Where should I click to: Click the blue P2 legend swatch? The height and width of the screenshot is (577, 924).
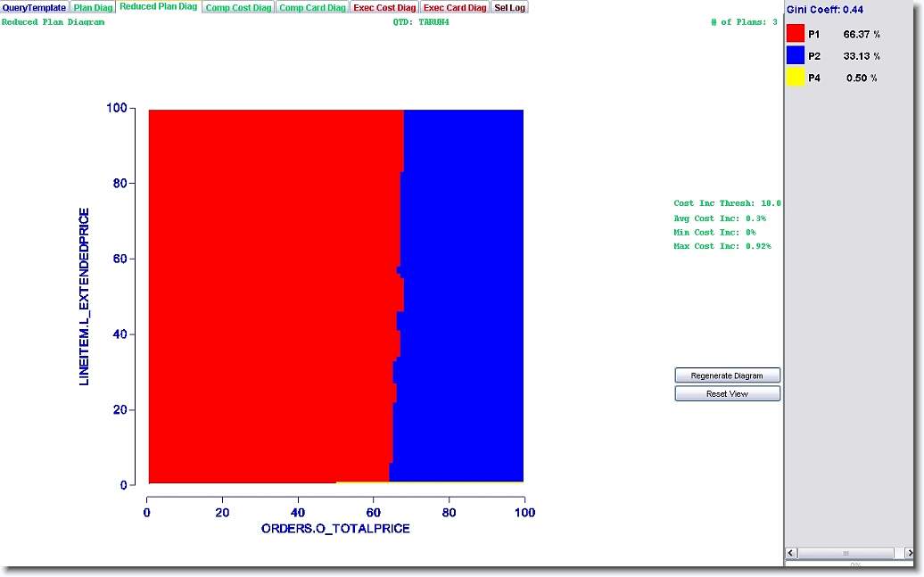[x=796, y=55]
